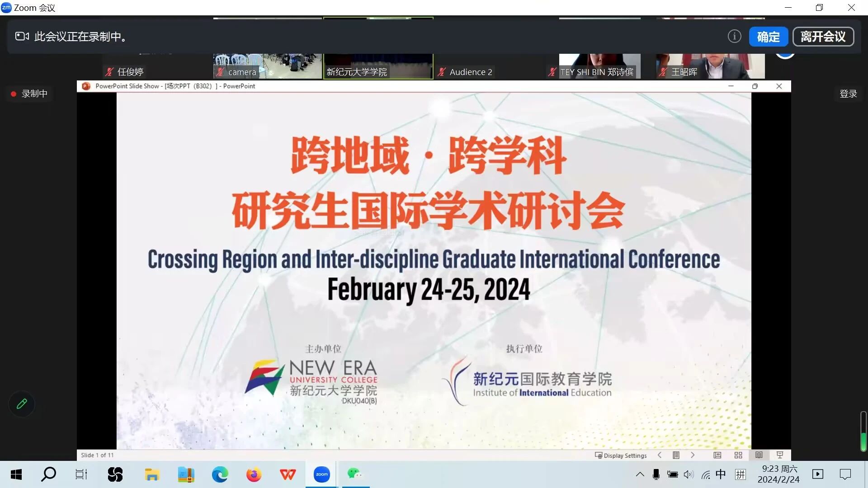Toggle the speaker volume tray icon
Viewport: 868px width, 488px height.
(x=689, y=474)
